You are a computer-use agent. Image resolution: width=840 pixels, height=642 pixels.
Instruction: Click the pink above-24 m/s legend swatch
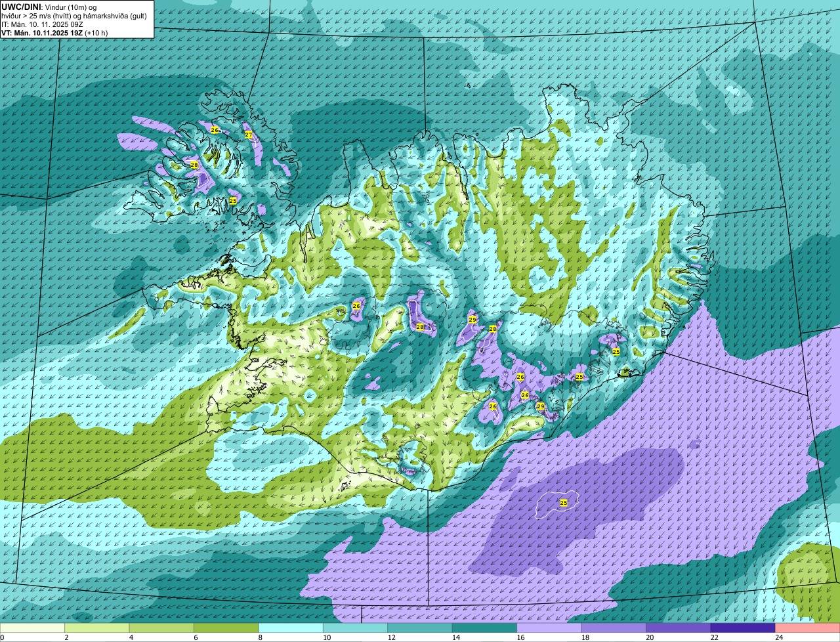pos(808,628)
